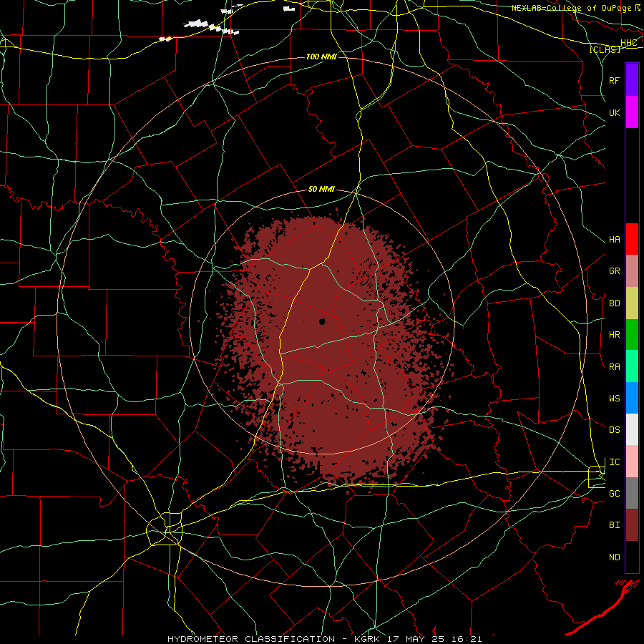Click the BI legend label
Screen dimensions: 644x644
tap(614, 525)
